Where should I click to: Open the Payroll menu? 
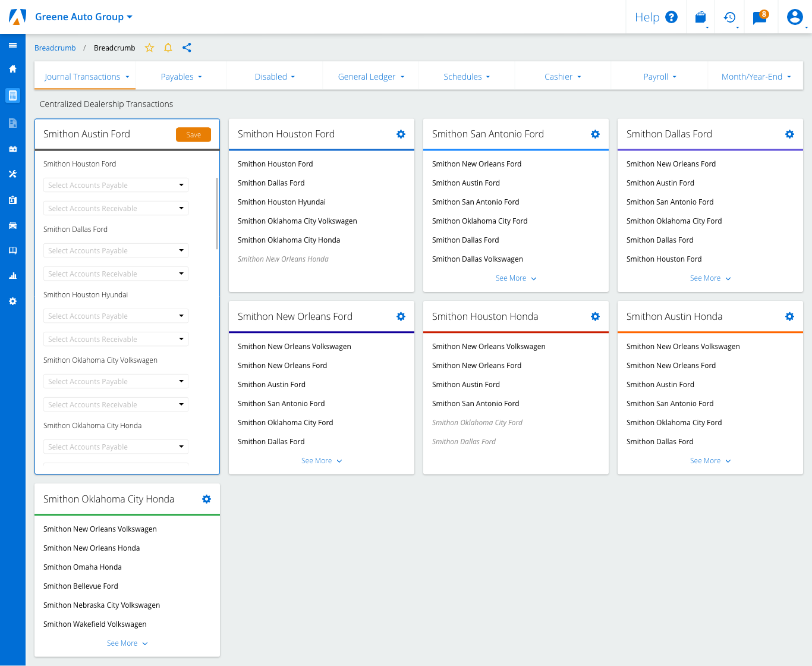coord(659,77)
